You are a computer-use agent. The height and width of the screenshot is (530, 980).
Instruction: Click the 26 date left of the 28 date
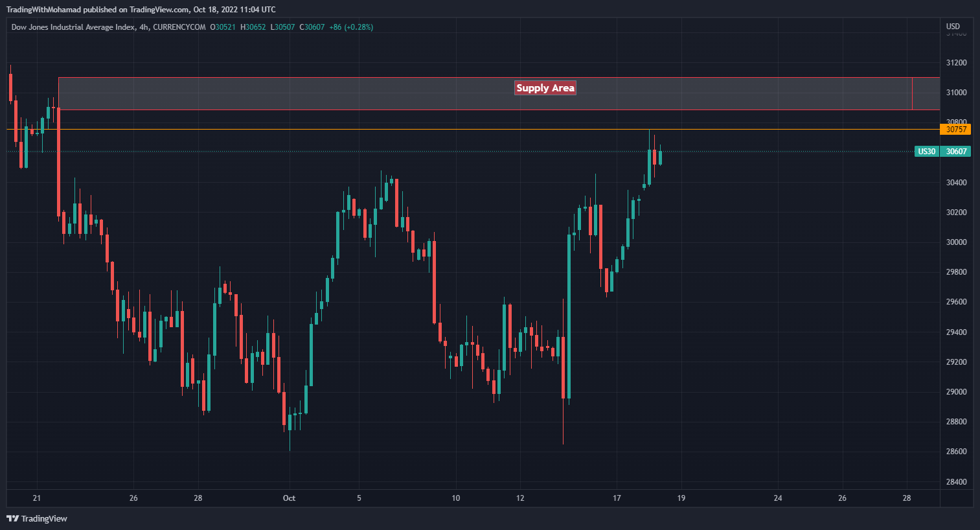pyautogui.click(x=133, y=498)
